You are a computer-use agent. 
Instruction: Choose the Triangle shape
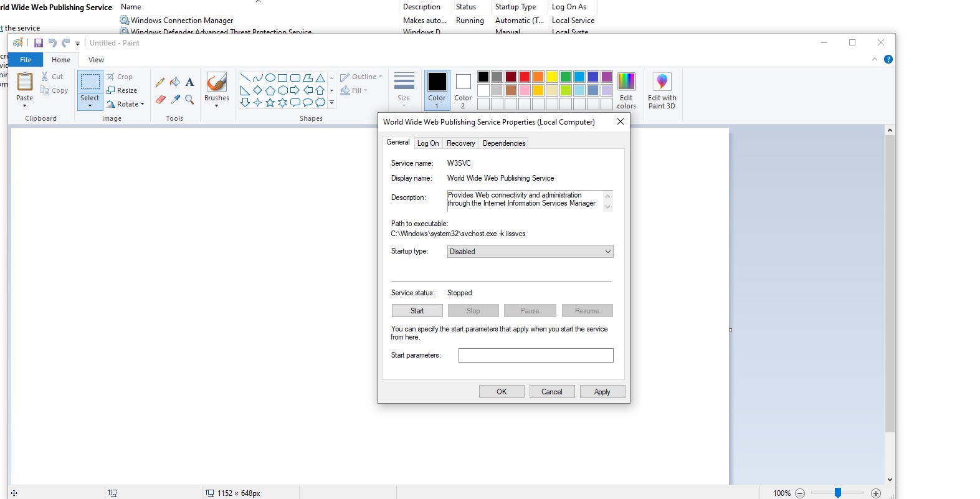(320, 78)
